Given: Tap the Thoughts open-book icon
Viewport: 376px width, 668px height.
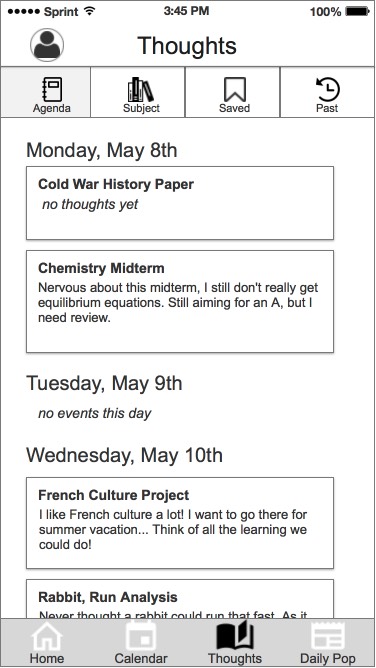Looking at the screenshot, I should [x=235, y=636].
